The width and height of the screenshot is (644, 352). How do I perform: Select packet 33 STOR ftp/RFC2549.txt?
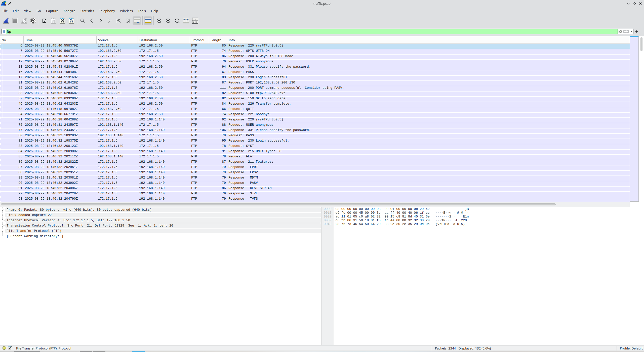[x=315, y=93]
